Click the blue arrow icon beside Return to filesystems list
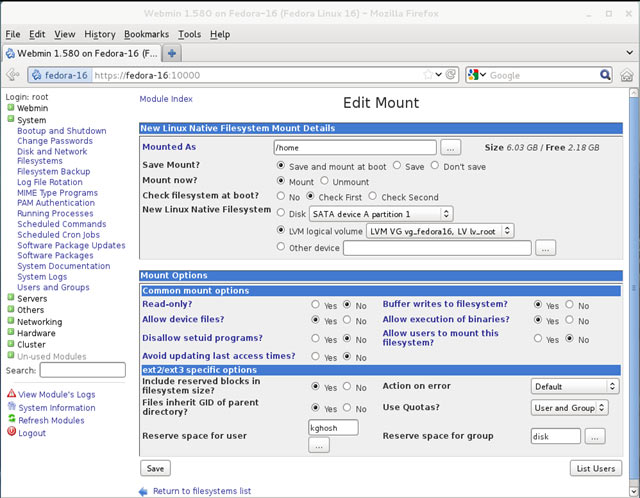Screen dimensions: 640x498 pyautogui.click(x=143, y=491)
